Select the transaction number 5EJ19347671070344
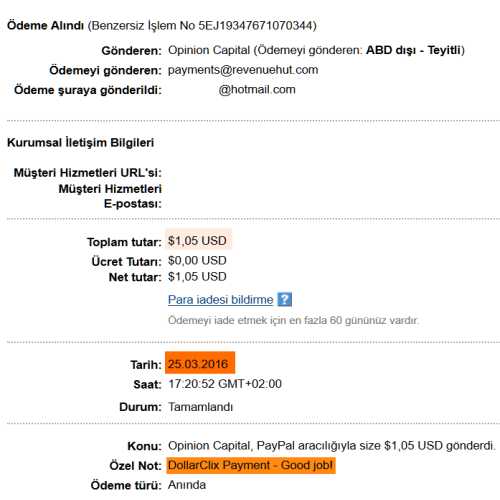Screen dimensions: 500x500 point(255,25)
